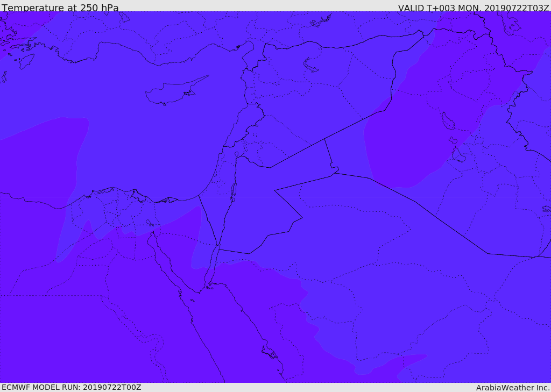Click the 'ECMWF MODEL RUN: 20190722T00Z' label
The image size is (551, 392).
tap(72, 387)
